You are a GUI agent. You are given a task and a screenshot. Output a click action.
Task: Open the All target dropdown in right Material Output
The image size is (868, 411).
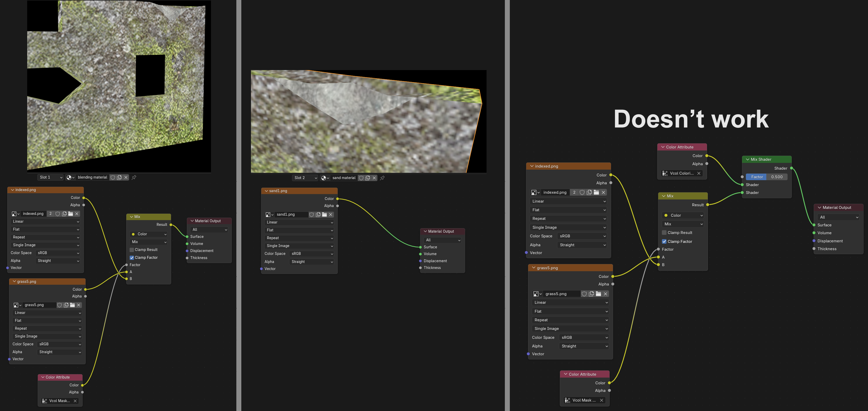click(x=838, y=217)
